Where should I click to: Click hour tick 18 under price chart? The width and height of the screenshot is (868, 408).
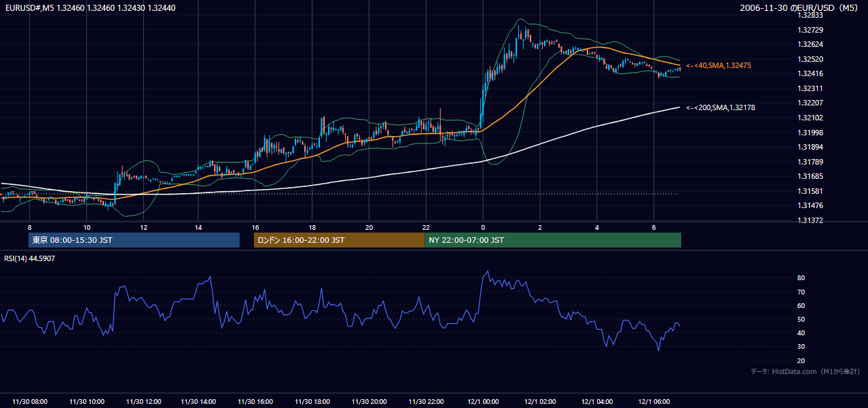(312, 227)
